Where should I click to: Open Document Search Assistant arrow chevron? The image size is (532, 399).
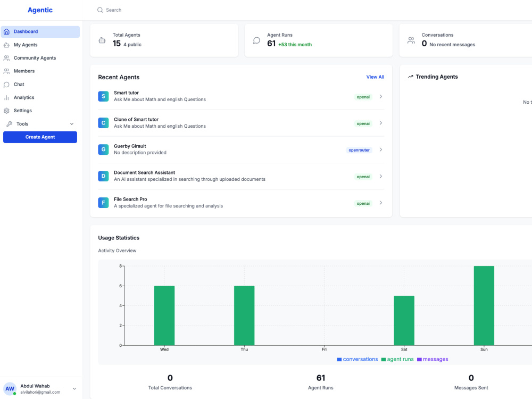tap(381, 176)
